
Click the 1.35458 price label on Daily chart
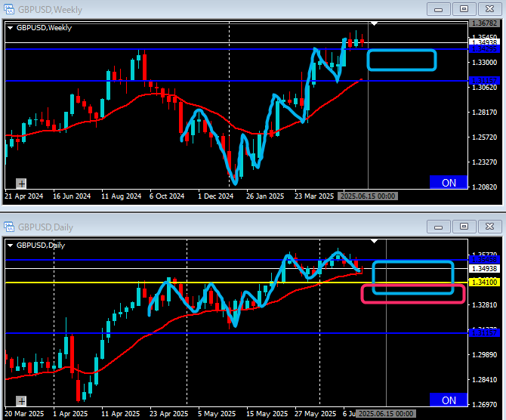[484, 260]
